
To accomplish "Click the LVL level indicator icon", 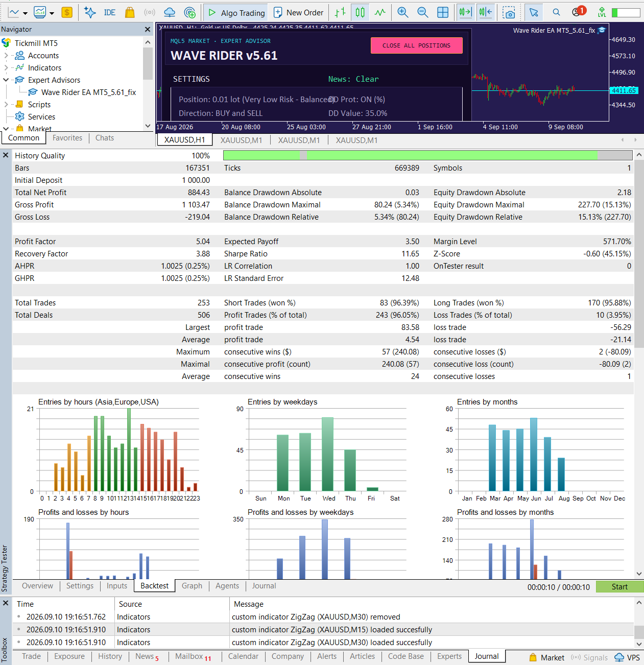I will tap(602, 12).
